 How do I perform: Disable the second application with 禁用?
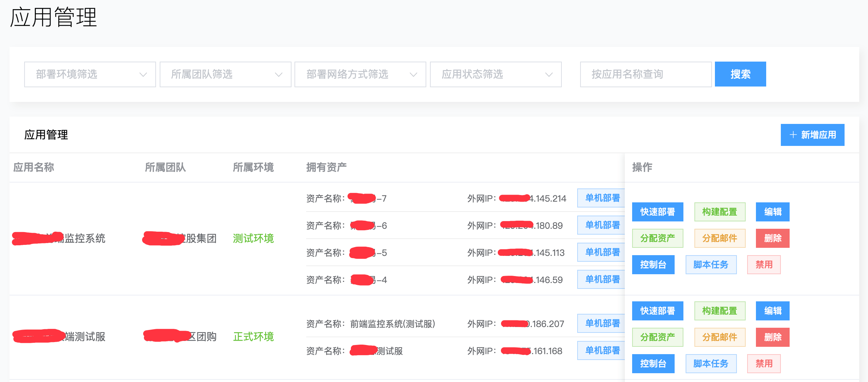tap(764, 364)
